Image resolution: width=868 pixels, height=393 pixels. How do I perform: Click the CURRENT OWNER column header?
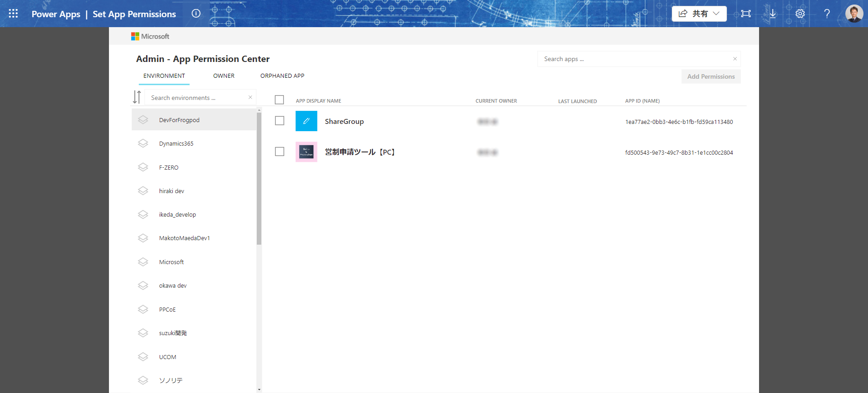(496, 101)
